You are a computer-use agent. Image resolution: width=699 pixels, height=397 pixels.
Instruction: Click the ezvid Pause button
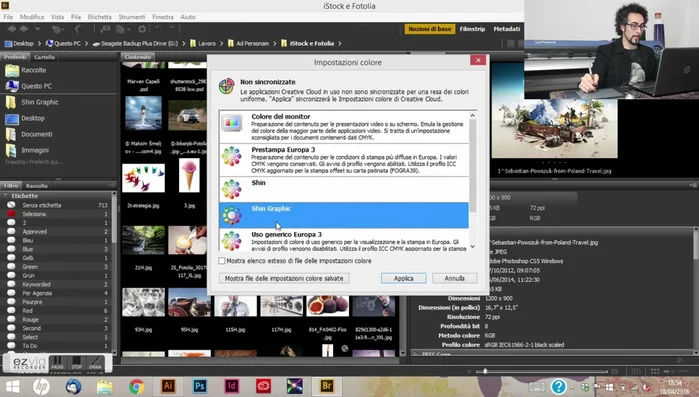tap(58, 362)
